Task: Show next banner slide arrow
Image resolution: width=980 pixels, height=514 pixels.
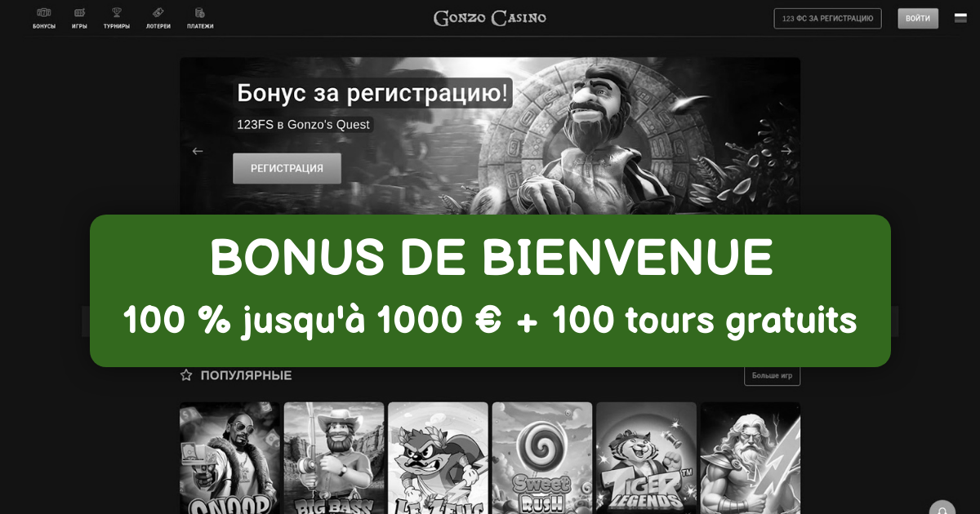Action: 786,151
